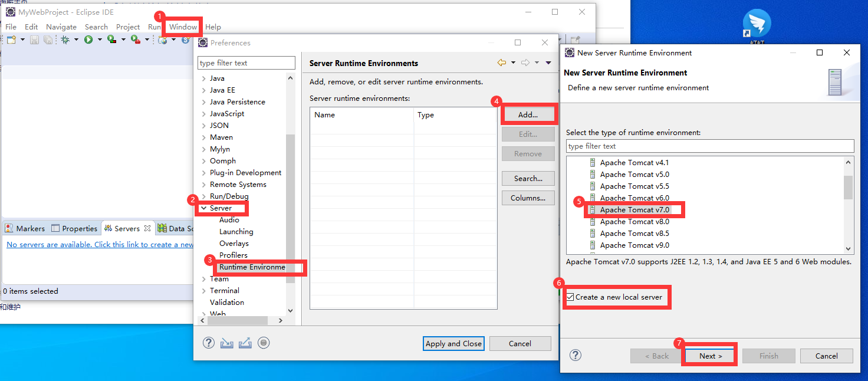The width and height of the screenshot is (868, 381).
Task: Select Launching under Server tree
Action: pyautogui.click(x=236, y=232)
